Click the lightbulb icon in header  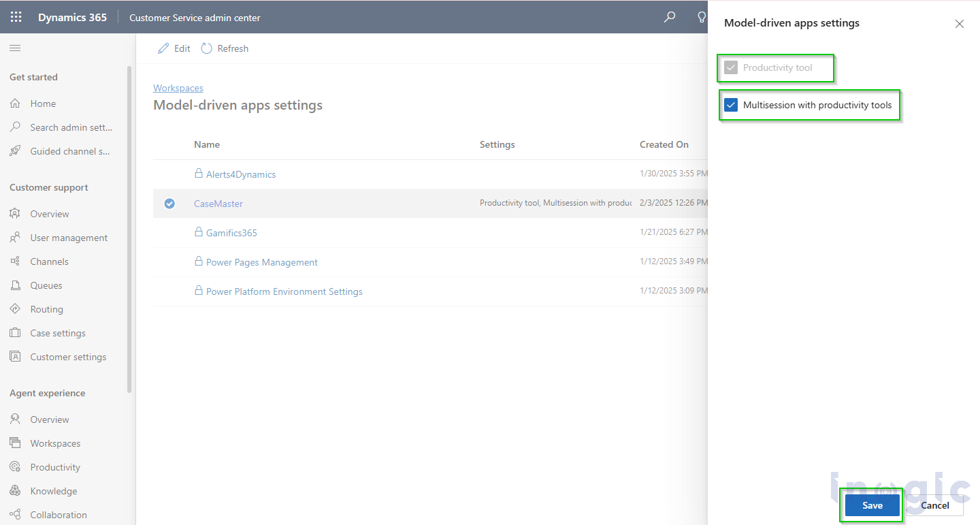[x=702, y=18]
